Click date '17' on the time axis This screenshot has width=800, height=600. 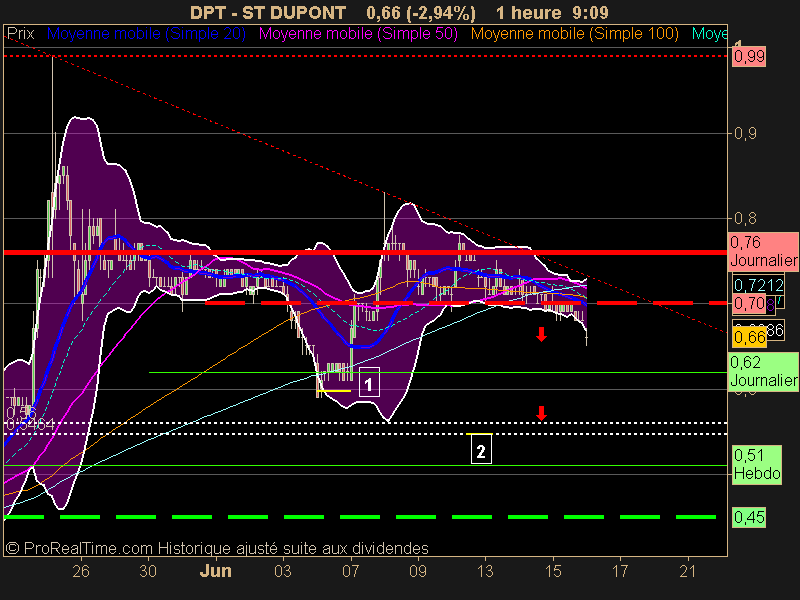coord(620,571)
